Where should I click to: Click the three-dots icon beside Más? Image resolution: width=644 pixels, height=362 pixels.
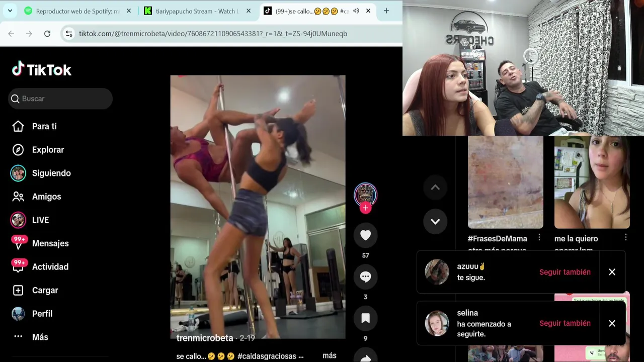tap(18, 337)
